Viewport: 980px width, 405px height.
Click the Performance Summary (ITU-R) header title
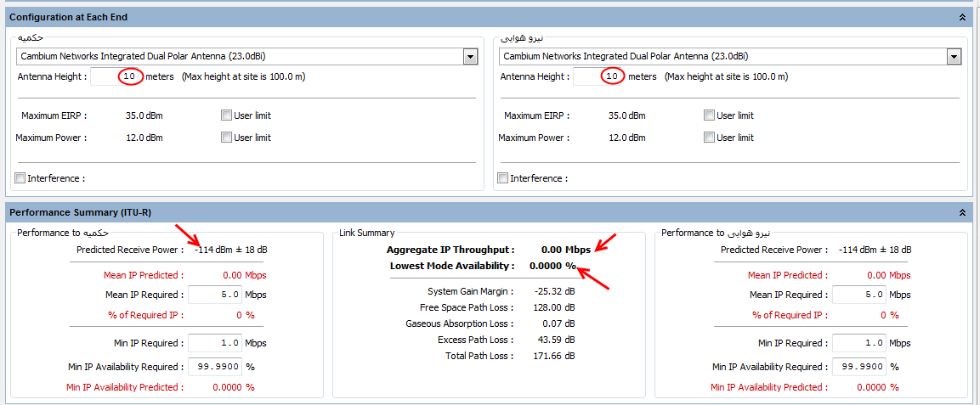click(80, 213)
